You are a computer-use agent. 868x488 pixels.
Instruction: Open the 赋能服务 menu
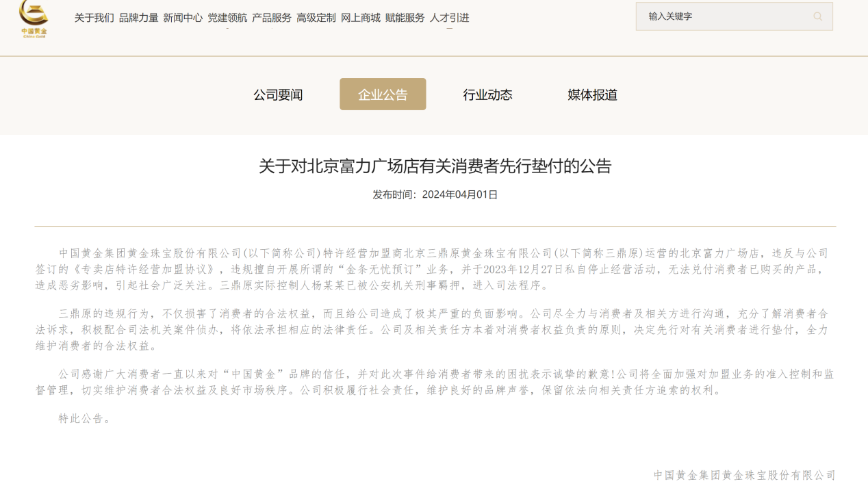pyautogui.click(x=405, y=18)
